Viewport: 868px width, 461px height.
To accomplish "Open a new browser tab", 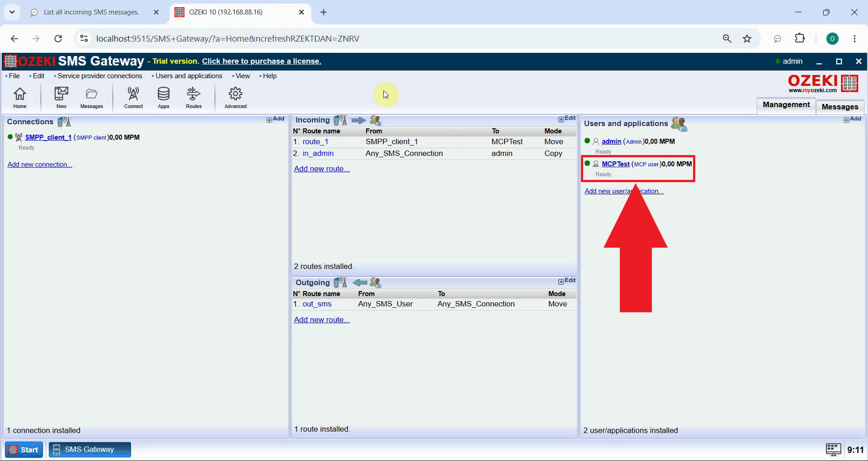I will coord(324,12).
